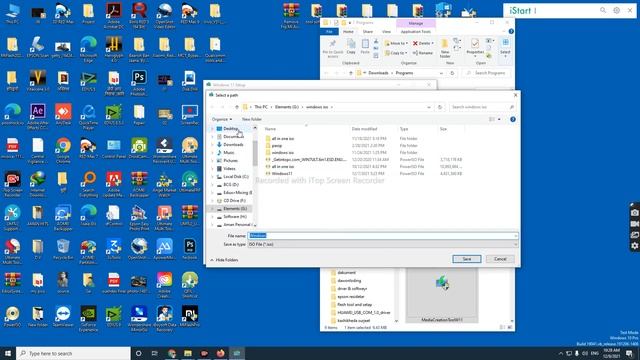640x360 pixels.
Task: Click the File name input field
Action: coord(382,236)
